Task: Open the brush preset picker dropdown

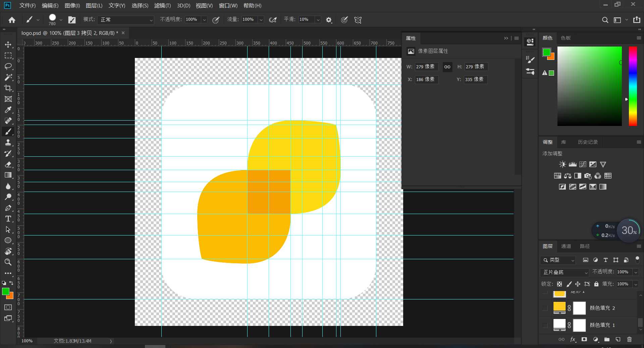Action: pos(61,20)
